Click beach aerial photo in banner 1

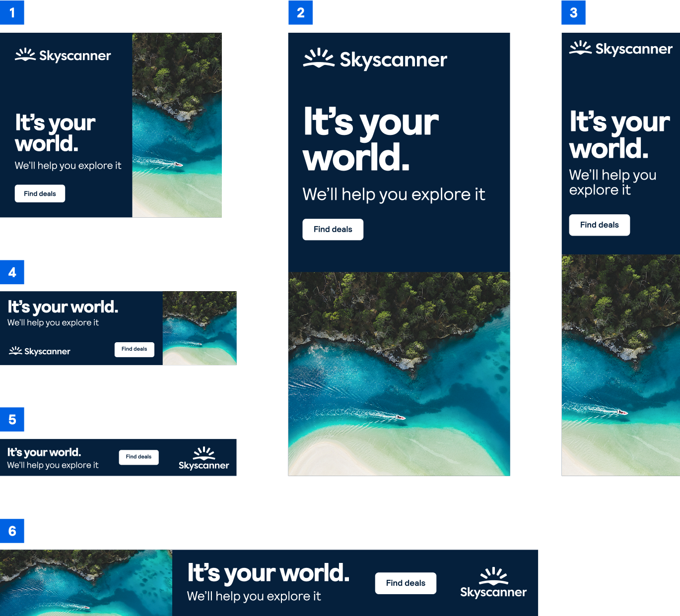point(177,125)
